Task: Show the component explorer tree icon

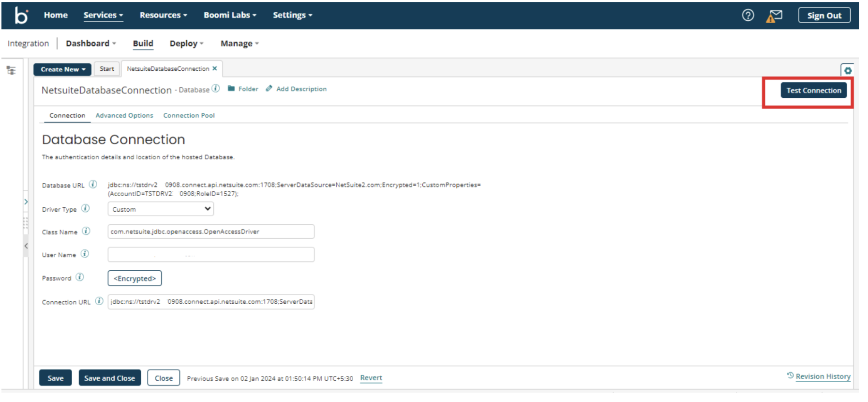Action: [x=11, y=71]
